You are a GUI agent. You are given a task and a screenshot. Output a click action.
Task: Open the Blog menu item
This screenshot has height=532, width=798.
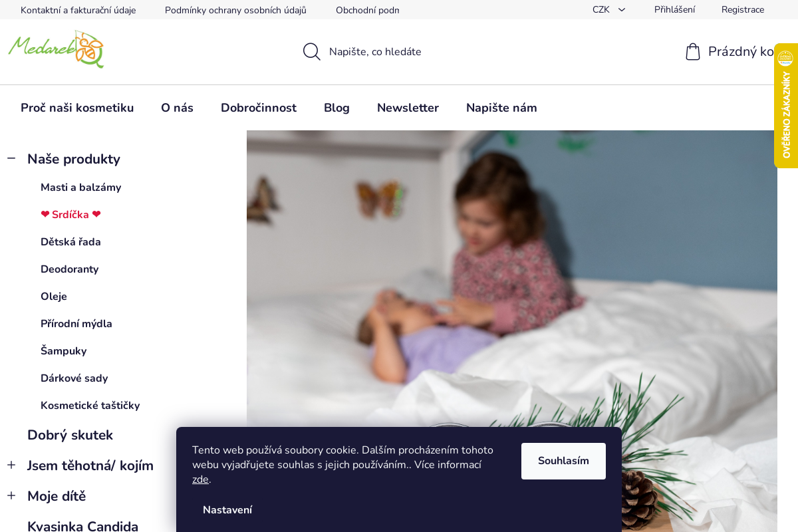pyautogui.click(x=336, y=108)
